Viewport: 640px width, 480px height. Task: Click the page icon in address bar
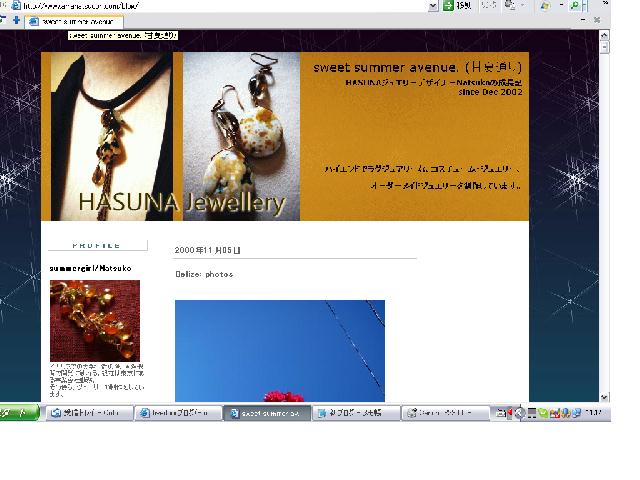coord(16,6)
